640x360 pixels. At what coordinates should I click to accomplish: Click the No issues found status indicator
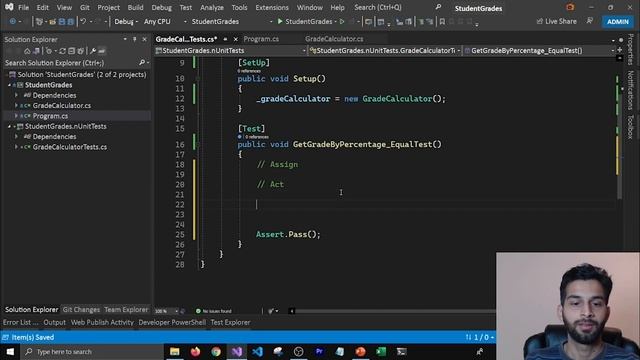click(x=213, y=311)
